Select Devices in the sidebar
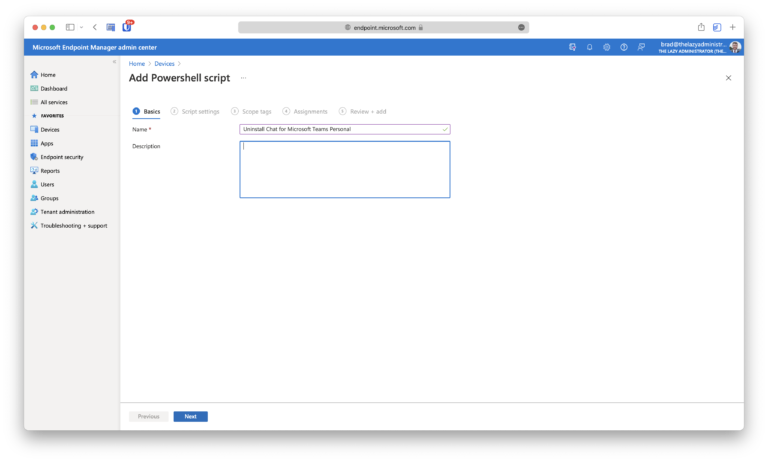The height and width of the screenshot is (462, 768). click(45, 130)
